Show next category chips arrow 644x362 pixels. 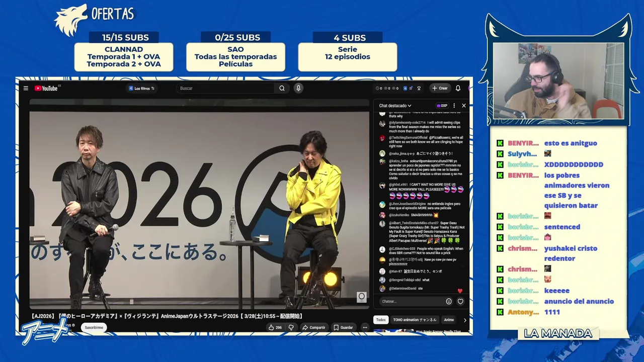(465, 320)
